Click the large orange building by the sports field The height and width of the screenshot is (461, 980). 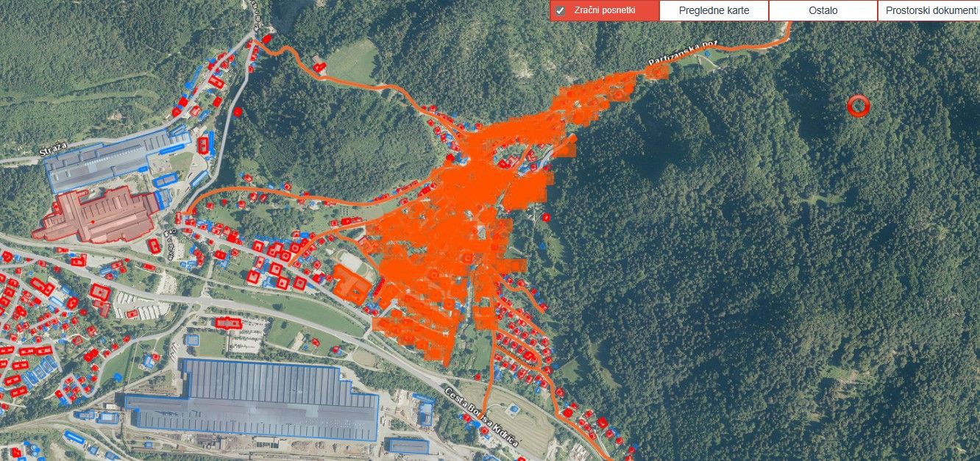(350, 285)
